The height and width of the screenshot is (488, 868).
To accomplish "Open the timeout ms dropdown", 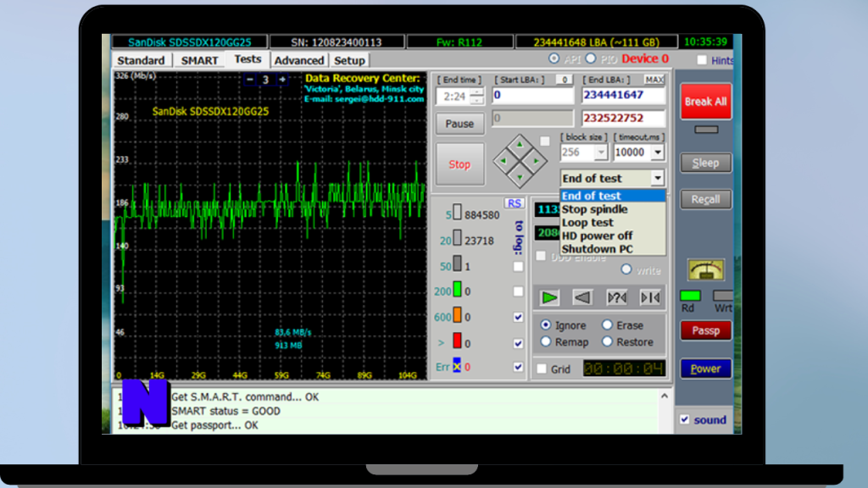I will pos(657,152).
